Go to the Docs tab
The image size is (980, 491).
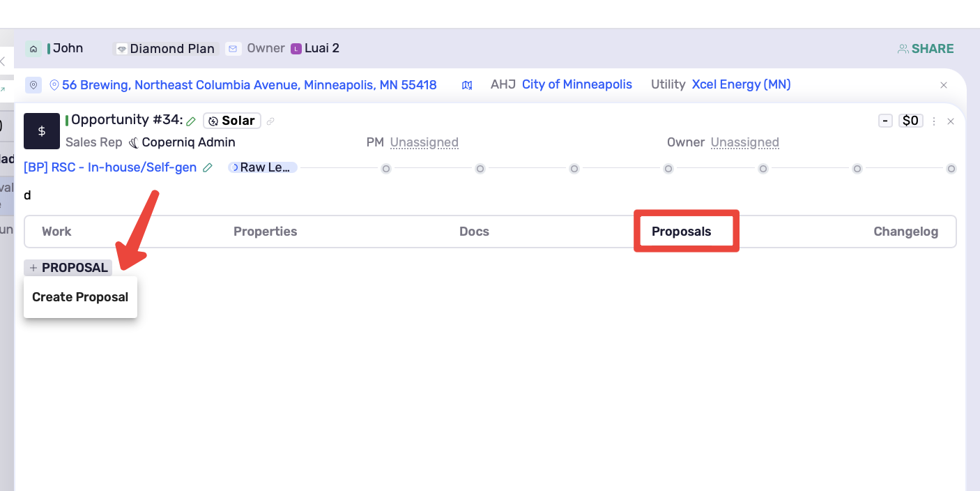[x=474, y=232]
